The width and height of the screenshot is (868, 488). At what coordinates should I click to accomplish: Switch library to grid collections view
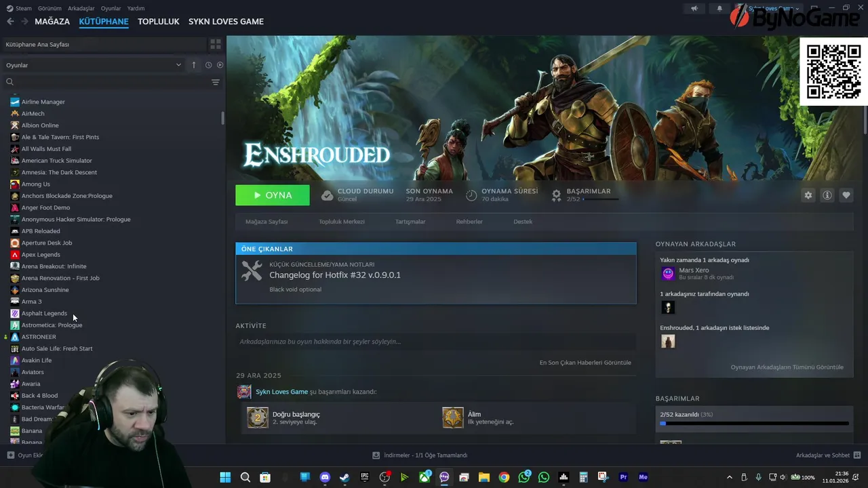pyautogui.click(x=216, y=44)
